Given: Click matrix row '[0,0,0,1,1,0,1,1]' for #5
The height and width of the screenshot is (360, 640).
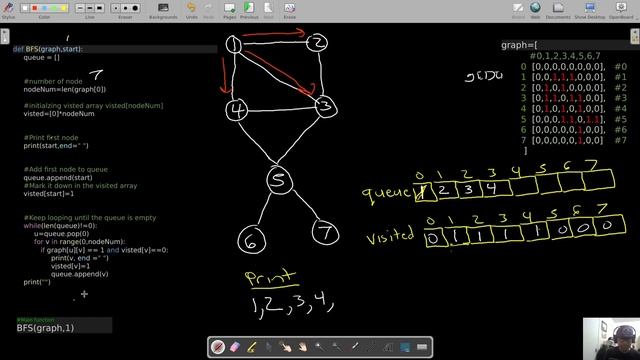Looking at the screenshot, I should [569, 119].
